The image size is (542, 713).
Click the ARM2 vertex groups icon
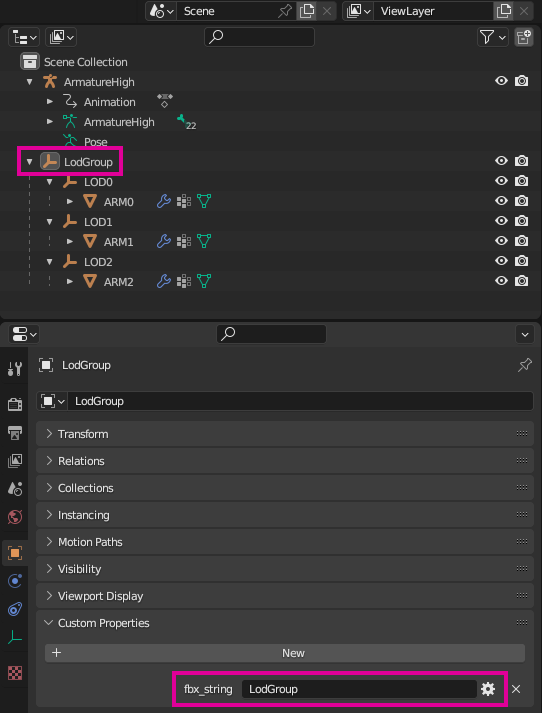[184, 281]
